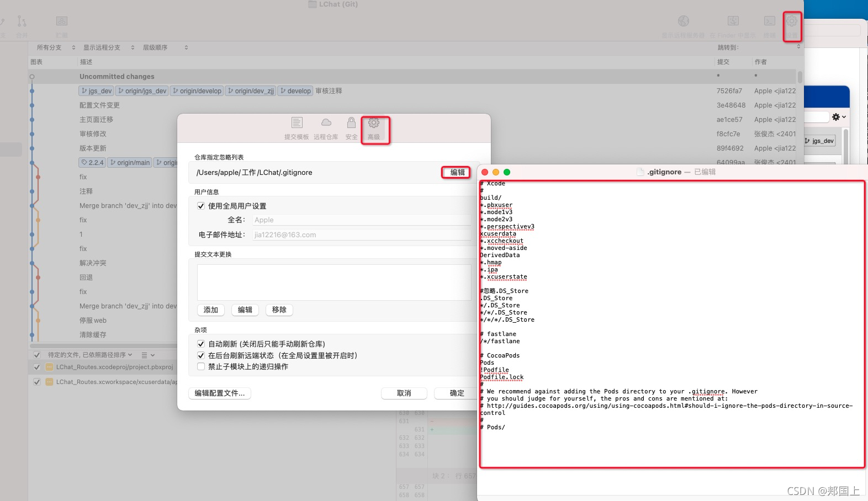868x501 pixels.
Task: Select the 审核修改 commit row
Action: click(413, 134)
